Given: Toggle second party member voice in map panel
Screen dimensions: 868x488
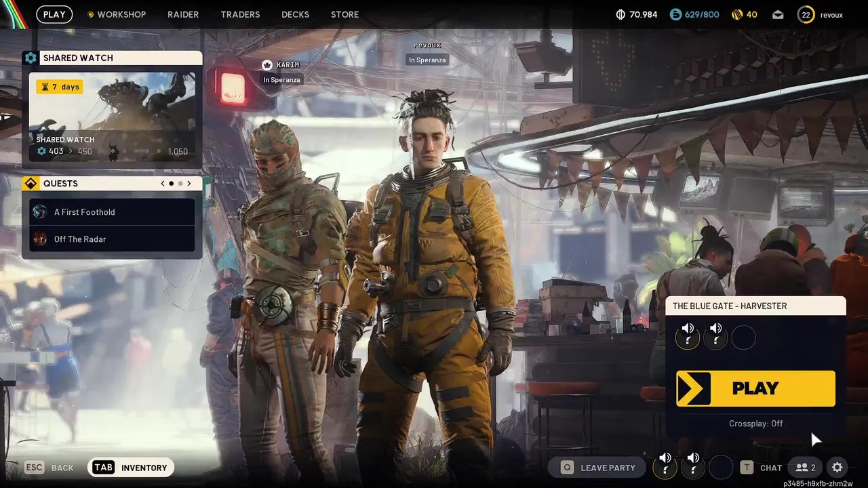Looking at the screenshot, I should pos(715,337).
